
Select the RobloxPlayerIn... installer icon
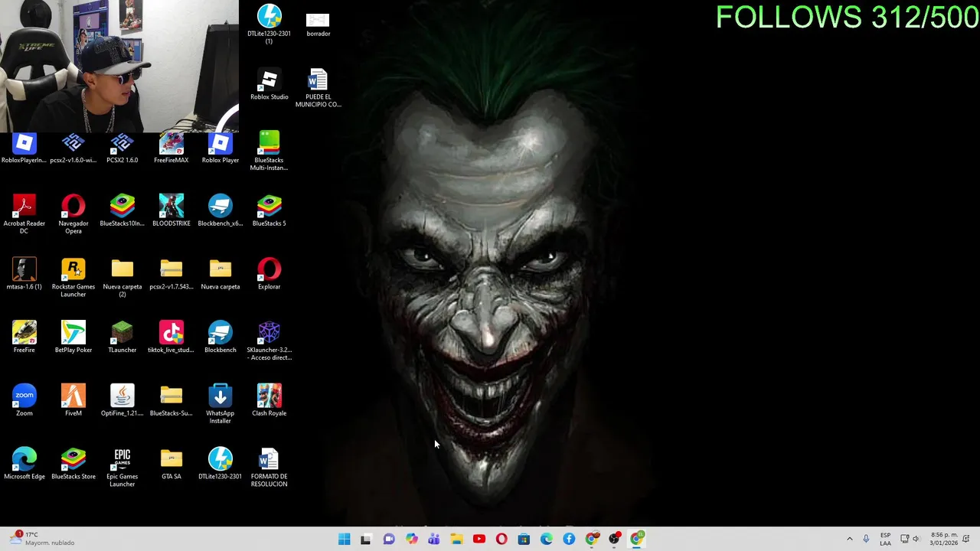pos(24,148)
